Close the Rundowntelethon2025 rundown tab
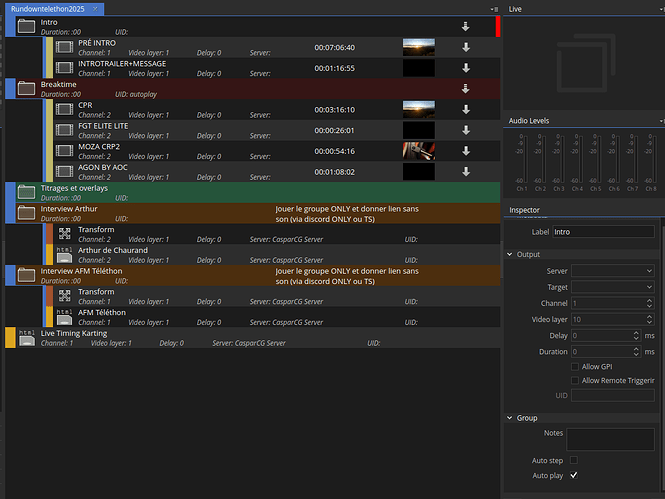 (x=95, y=8)
